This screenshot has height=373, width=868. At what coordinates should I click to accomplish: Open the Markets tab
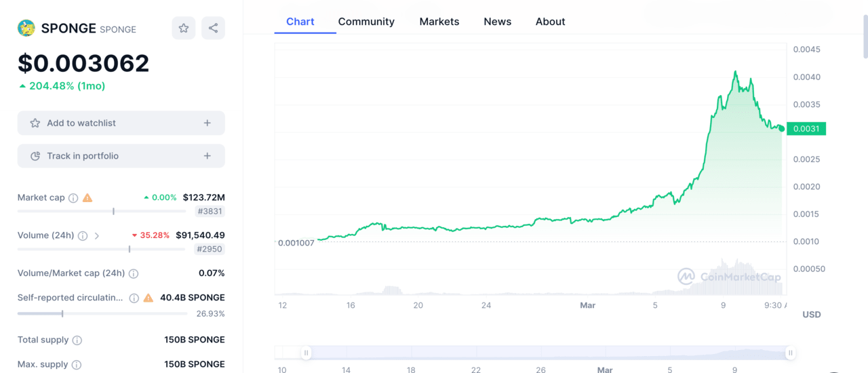pos(439,22)
